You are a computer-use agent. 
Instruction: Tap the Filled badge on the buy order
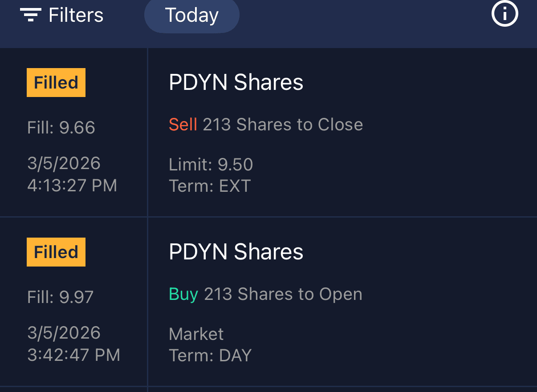pos(56,252)
